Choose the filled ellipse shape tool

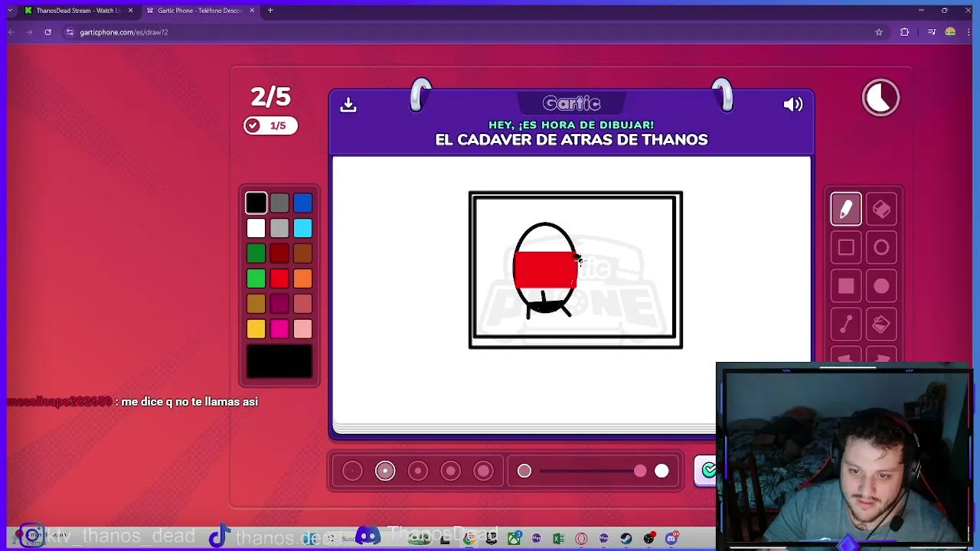881,286
